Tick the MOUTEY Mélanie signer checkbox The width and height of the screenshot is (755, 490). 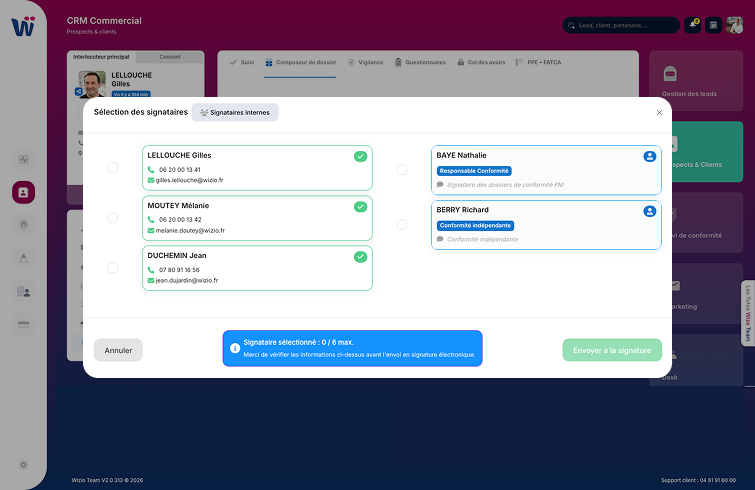pos(113,218)
